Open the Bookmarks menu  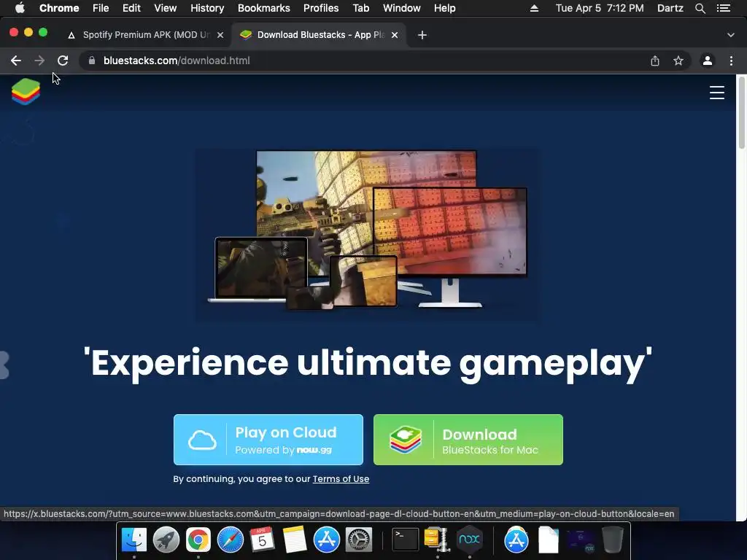point(263,8)
